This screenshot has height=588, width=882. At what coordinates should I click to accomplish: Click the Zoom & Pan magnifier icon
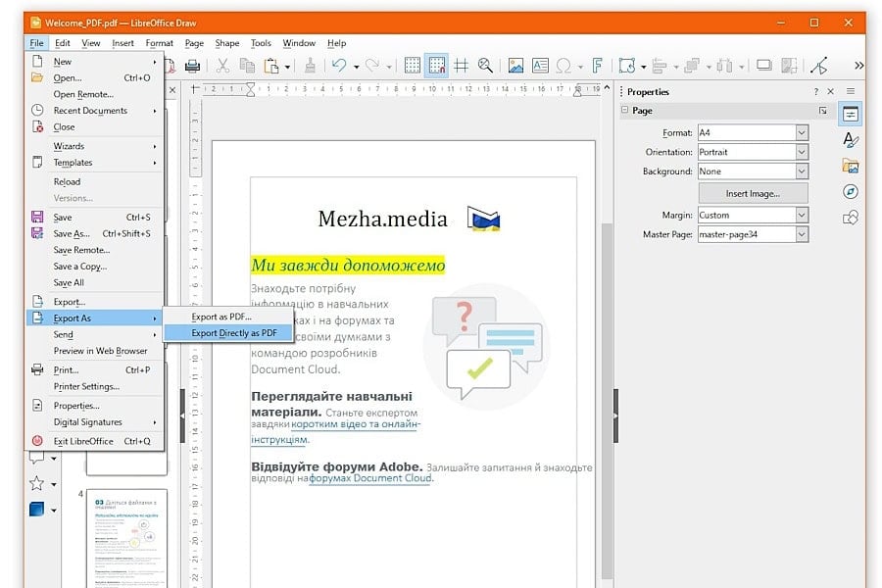pos(485,66)
